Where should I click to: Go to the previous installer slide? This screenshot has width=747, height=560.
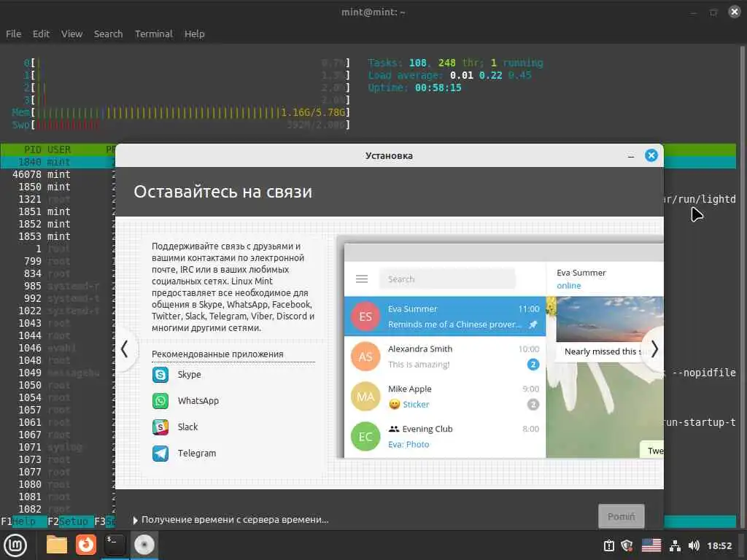pyautogui.click(x=125, y=349)
